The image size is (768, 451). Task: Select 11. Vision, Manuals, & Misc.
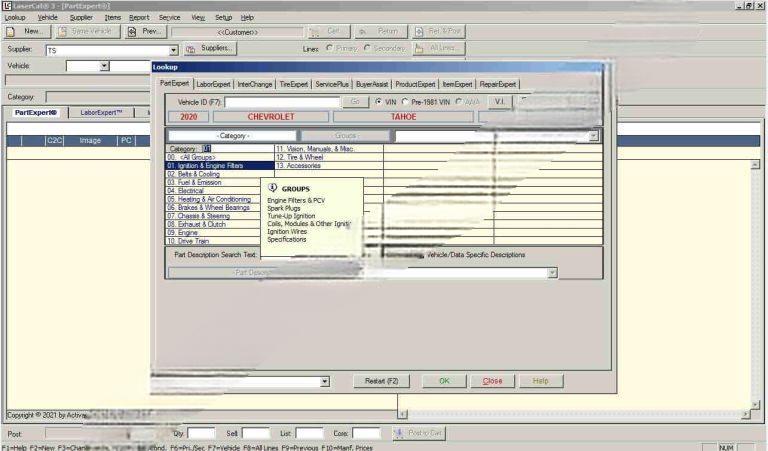click(x=329, y=149)
